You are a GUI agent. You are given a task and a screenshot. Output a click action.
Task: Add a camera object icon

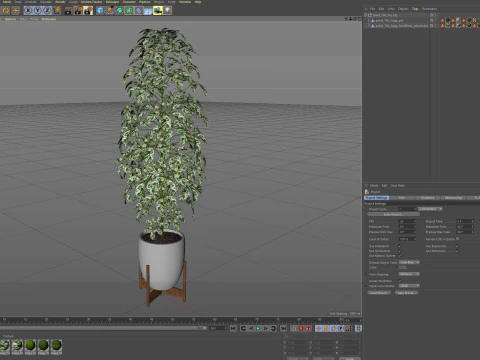pos(158,11)
